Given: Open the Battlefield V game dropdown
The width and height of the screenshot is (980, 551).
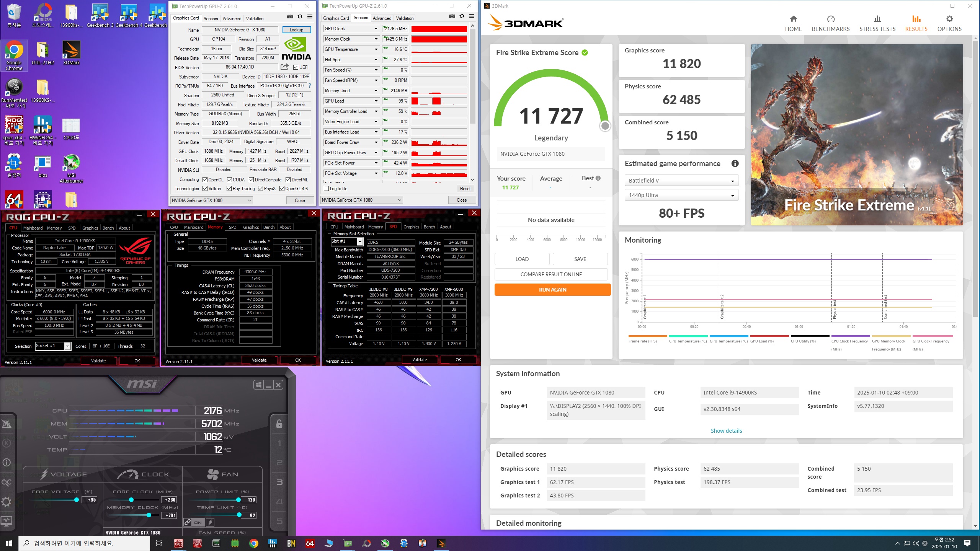Looking at the screenshot, I should [x=681, y=181].
